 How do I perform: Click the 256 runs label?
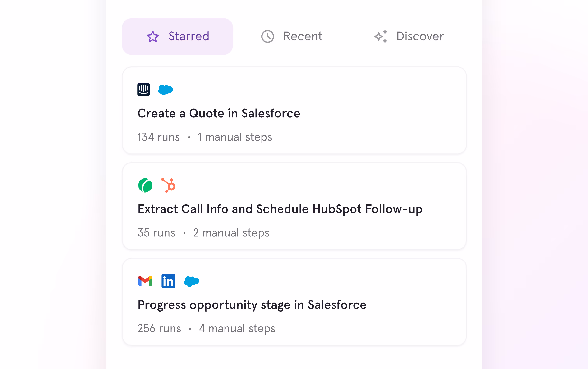pyautogui.click(x=159, y=328)
